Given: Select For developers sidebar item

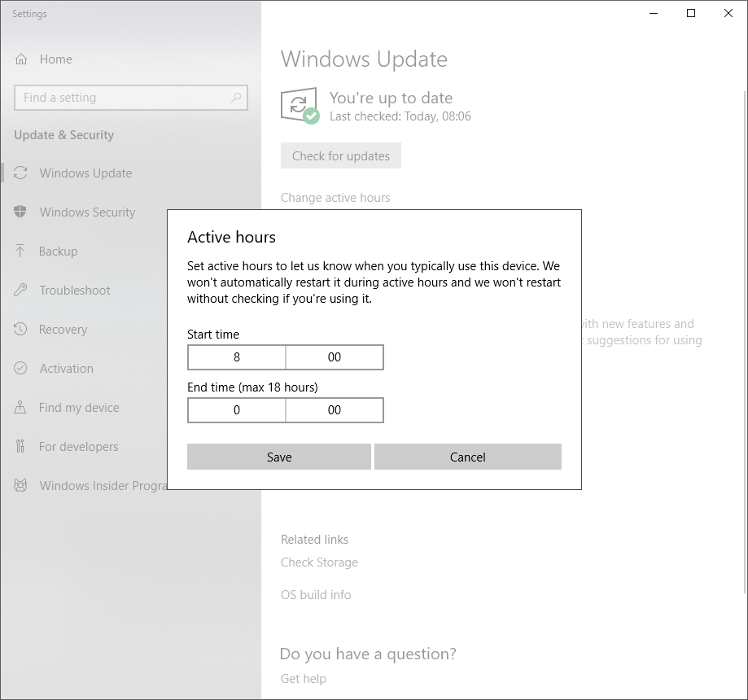Looking at the screenshot, I should coord(84,447).
